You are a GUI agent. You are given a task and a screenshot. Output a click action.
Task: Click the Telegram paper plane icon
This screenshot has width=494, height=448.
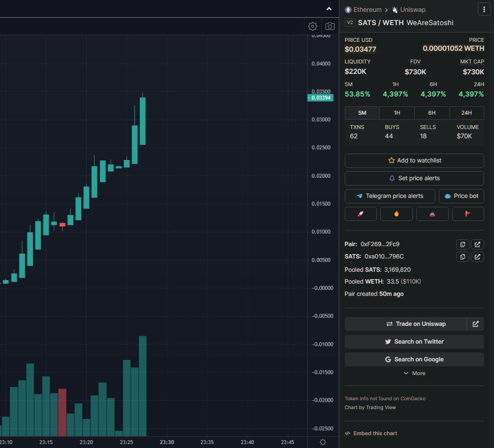(360, 196)
